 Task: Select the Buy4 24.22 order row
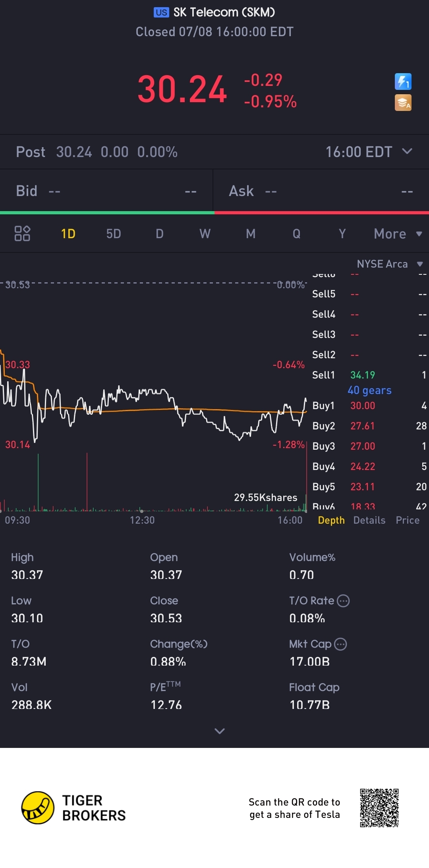(369, 466)
